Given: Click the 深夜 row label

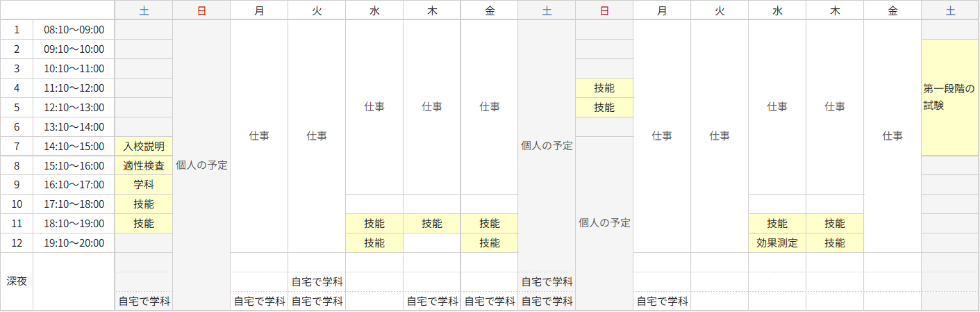Looking at the screenshot, I should [17, 281].
